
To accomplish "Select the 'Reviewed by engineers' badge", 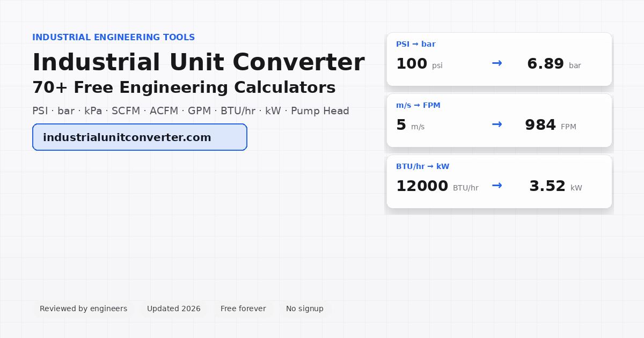I will tap(83, 308).
